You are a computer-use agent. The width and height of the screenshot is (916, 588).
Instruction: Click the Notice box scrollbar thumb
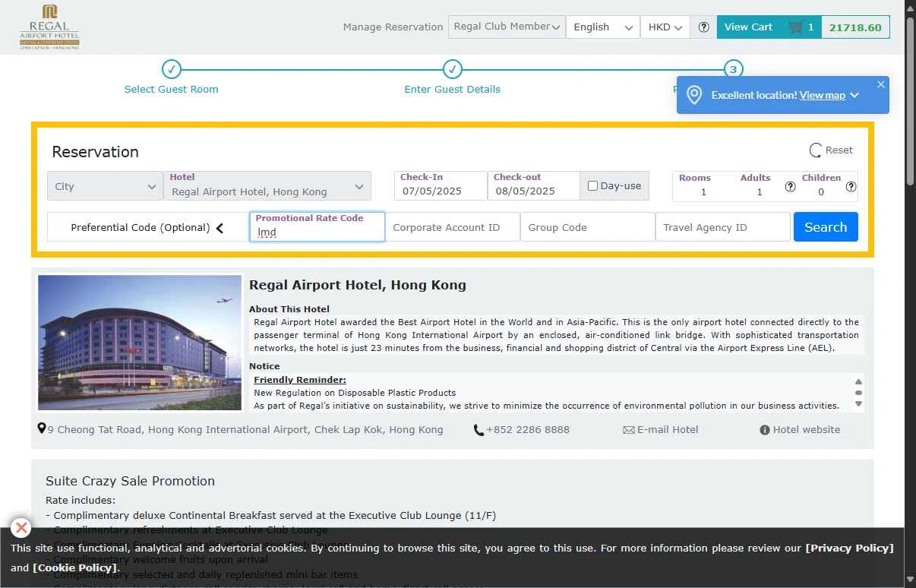click(858, 393)
